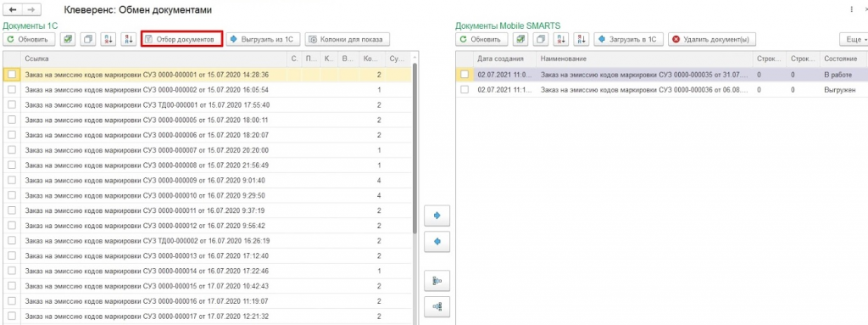Click Выгрузить из 1С button

tap(263, 39)
